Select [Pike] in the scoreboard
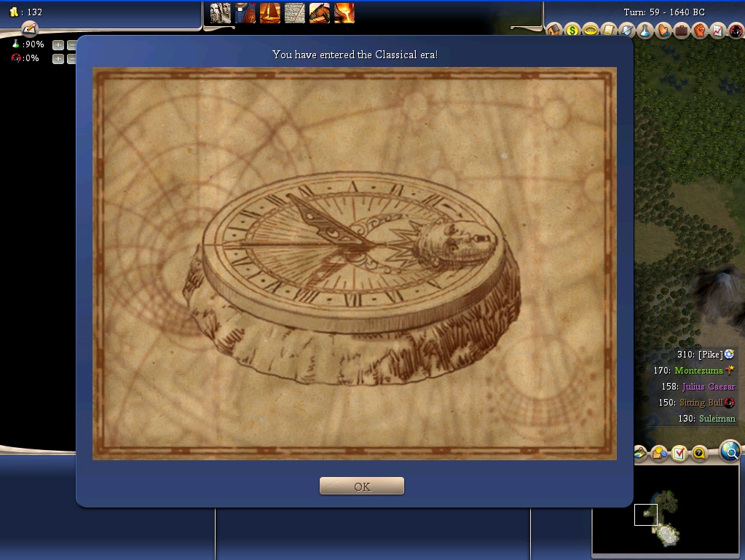 point(710,355)
